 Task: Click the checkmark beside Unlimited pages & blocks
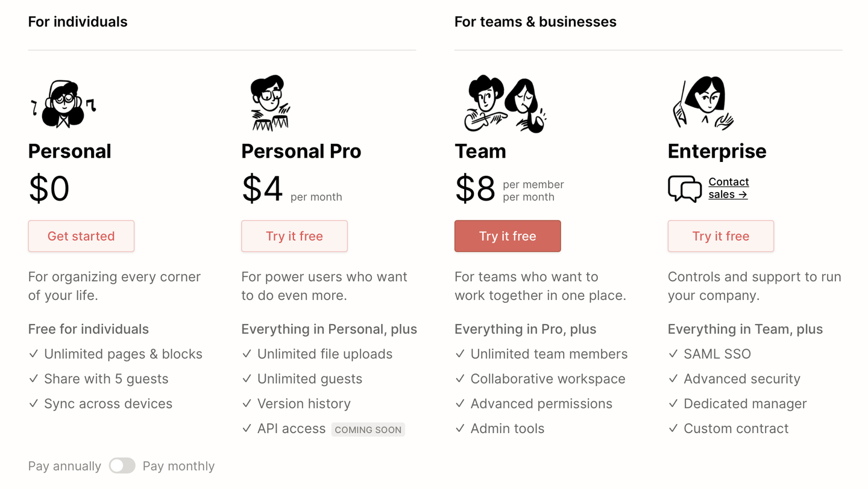coord(34,354)
